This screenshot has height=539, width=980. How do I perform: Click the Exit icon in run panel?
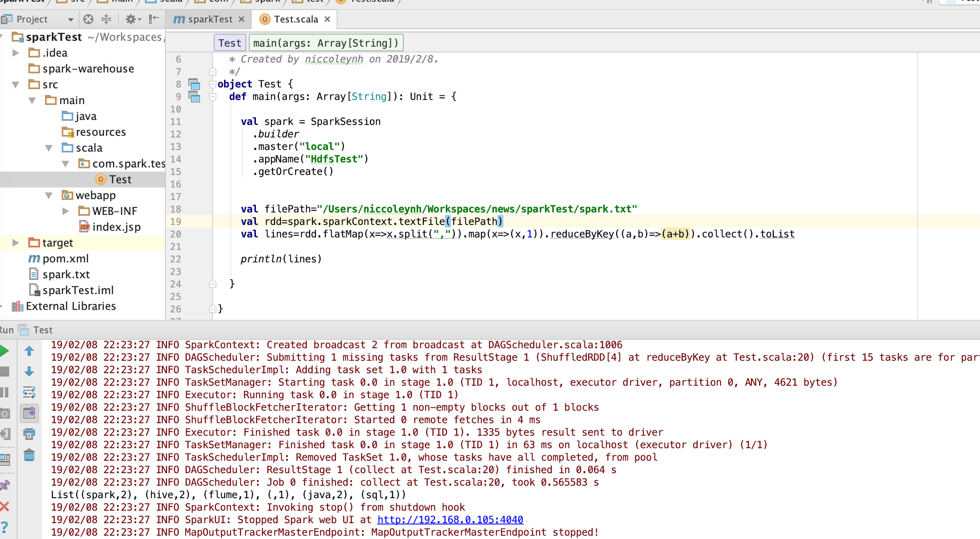coord(5,434)
